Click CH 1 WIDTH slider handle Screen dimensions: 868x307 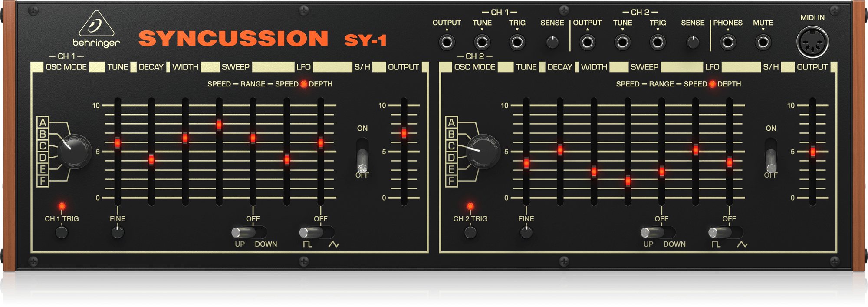click(x=185, y=138)
